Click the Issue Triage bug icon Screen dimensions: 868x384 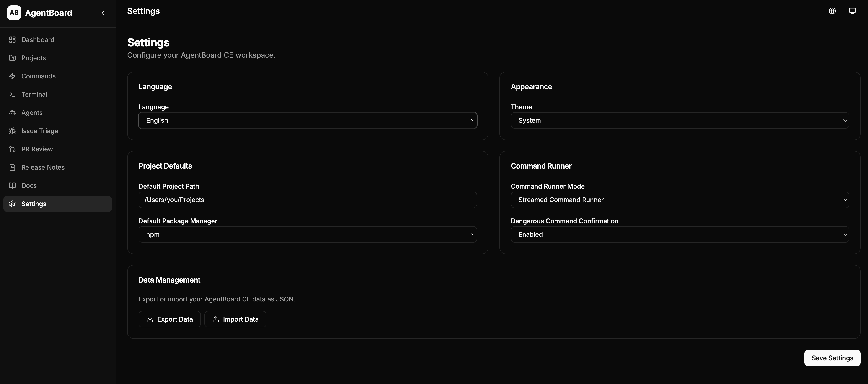[13, 131]
